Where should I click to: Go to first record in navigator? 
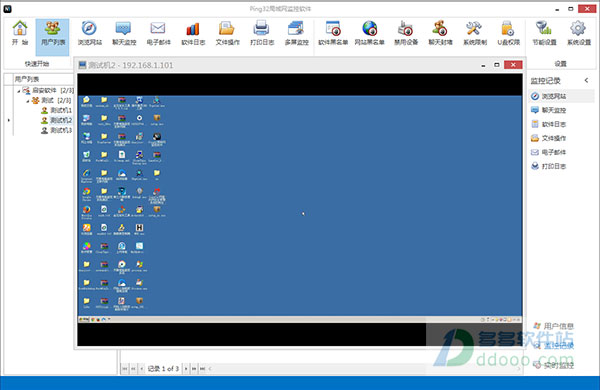tap(125, 369)
